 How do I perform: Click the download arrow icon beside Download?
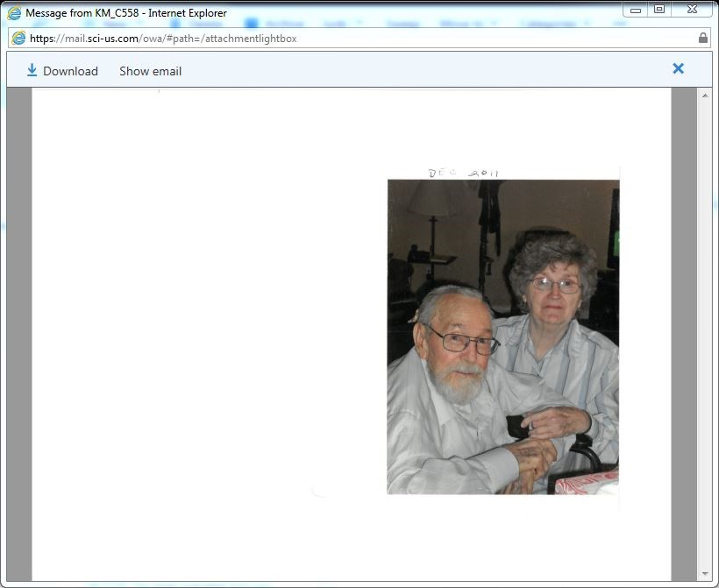(32, 69)
